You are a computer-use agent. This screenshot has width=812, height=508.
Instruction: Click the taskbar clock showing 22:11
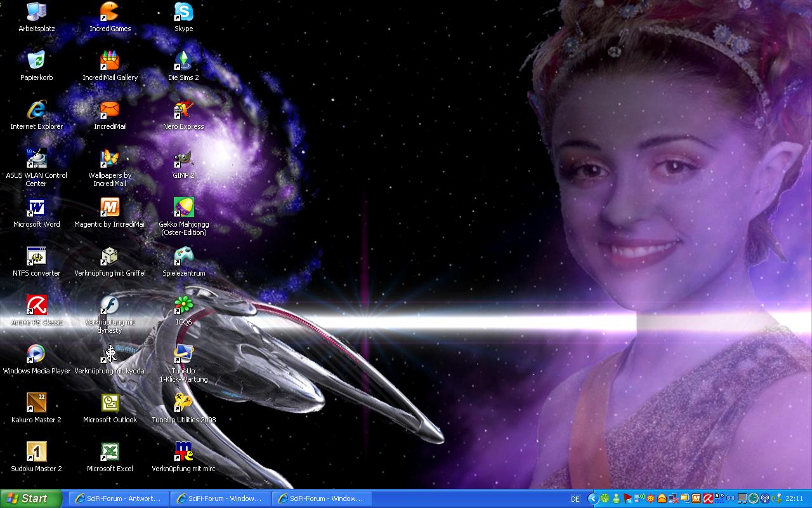click(794, 498)
